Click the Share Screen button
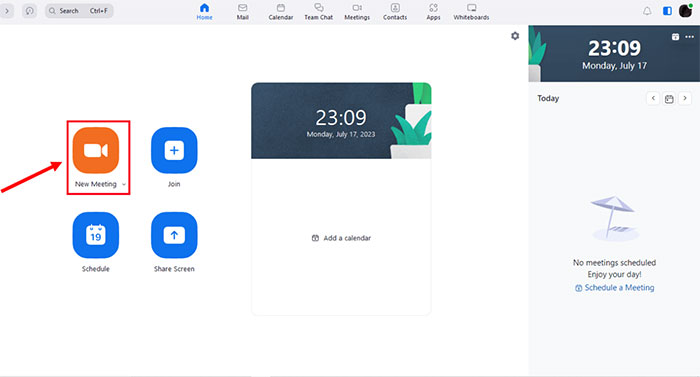Image resolution: width=700 pixels, height=377 pixels. (x=174, y=235)
